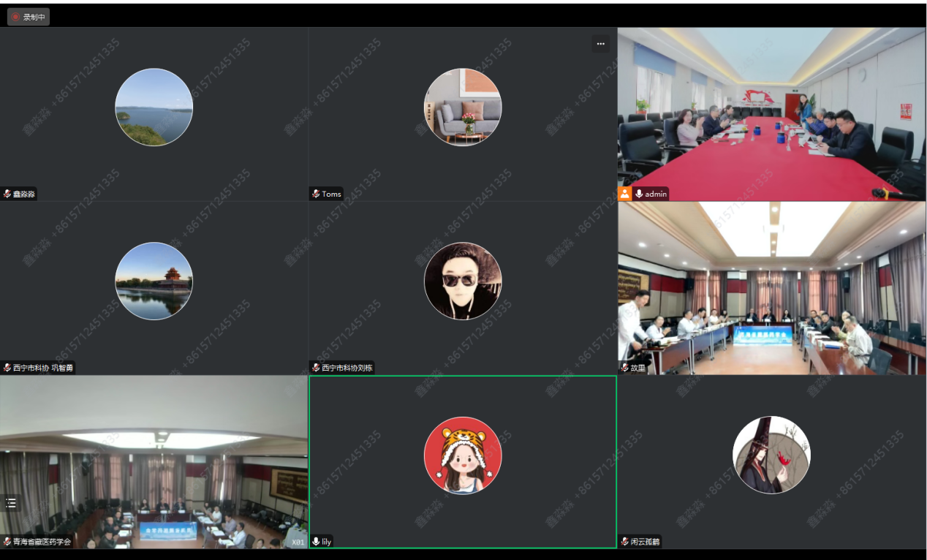Viewport: 927px width, 560px height.
Task: Click the Toms participant name label
Action: pos(332,194)
